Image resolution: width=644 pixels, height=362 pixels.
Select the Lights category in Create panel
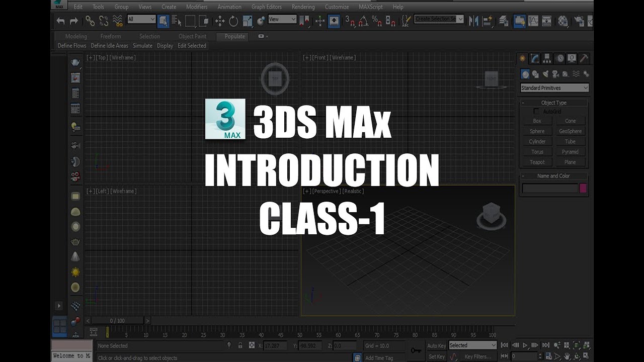point(545,74)
